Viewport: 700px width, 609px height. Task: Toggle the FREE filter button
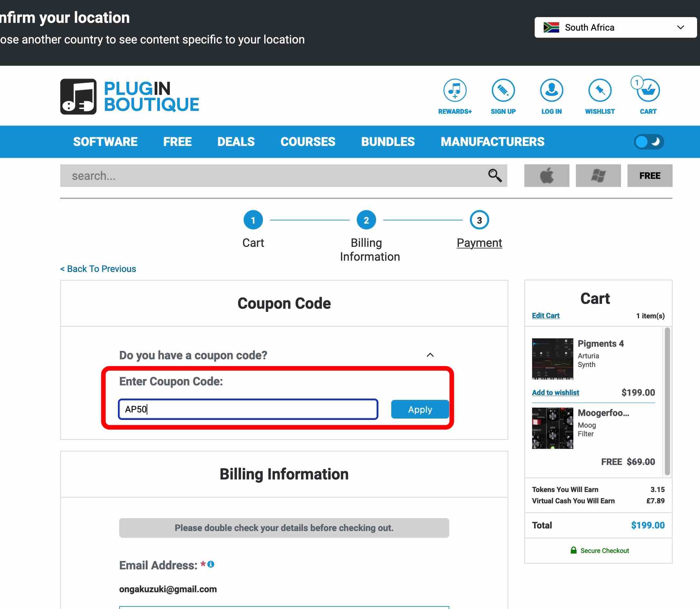click(x=649, y=176)
